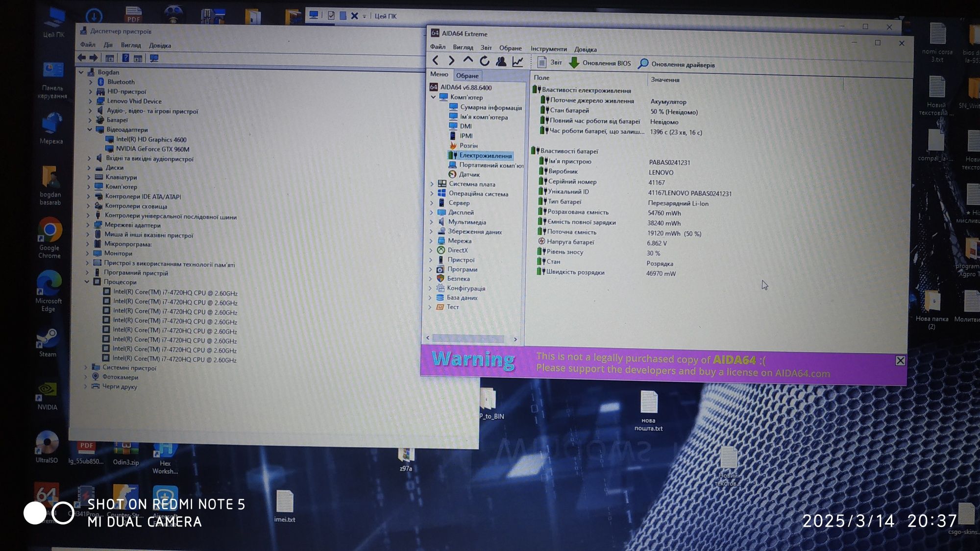
Task: Expand Батареї node in Device Manager
Action: tap(90, 120)
